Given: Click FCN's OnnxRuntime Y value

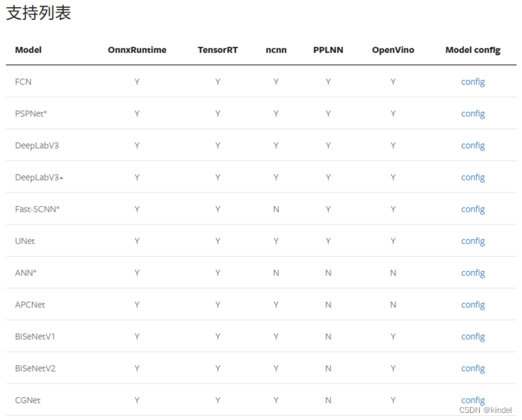Looking at the screenshot, I should pyautogui.click(x=137, y=82).
